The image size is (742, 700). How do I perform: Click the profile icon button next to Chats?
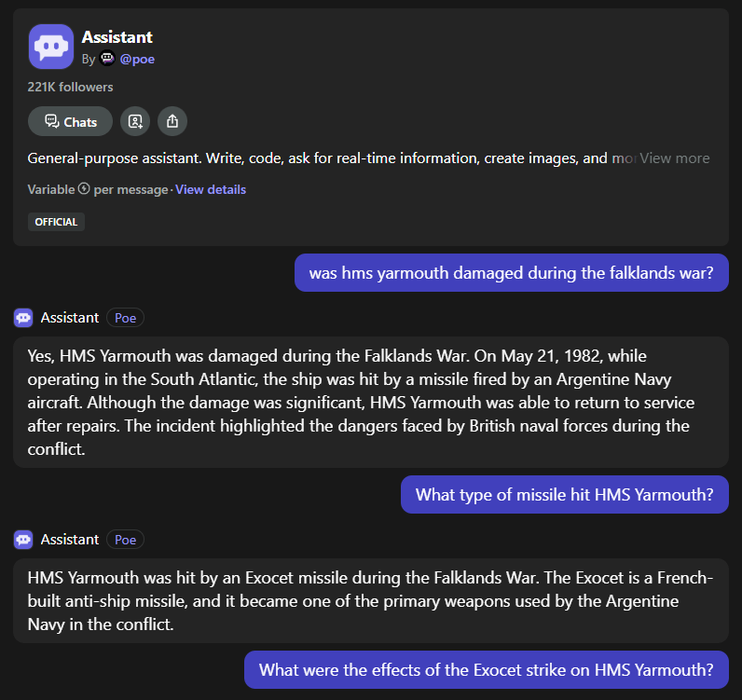(x=136, y=121)
